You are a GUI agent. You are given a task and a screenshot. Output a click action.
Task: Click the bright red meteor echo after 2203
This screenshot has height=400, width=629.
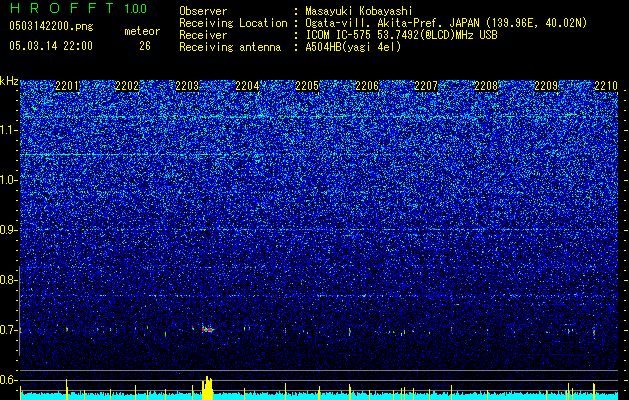coord(207,329)
